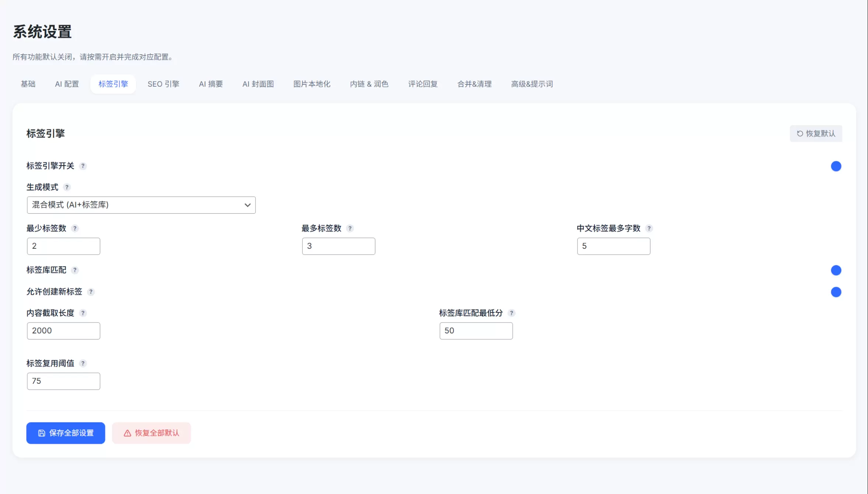Viewport: 868px width, 494px height.
Task: Open the AI 封面图 tab
Action: pyautogui.click(x=258, y=84)
